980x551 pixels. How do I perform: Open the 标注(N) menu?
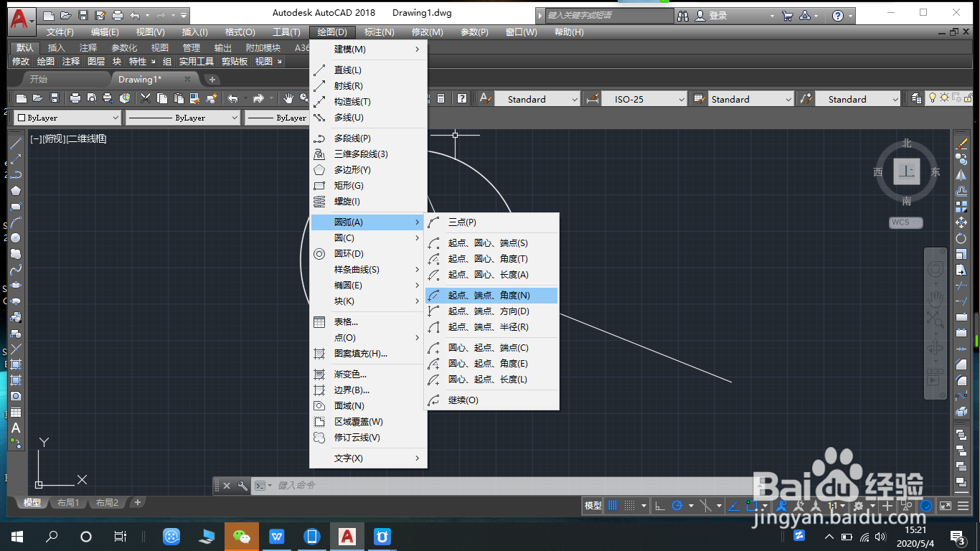pyautogui.click(x=379, y=32)
